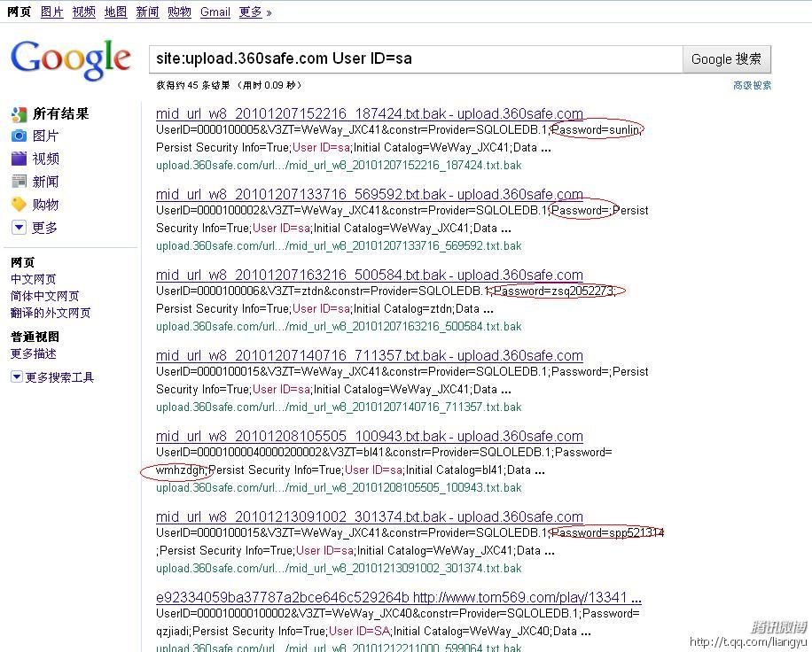The width and height of the screenshot is (812, 652).
Task: Open result mid_url_w8_20101213091002_301374.txt.bak
Action: point(370,517)
